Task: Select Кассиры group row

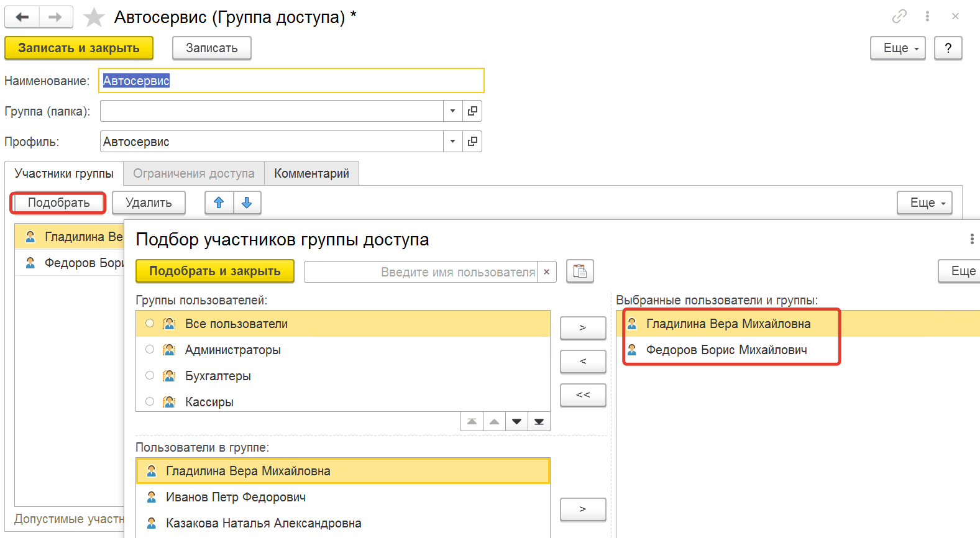Action: [x=343, y=402]
